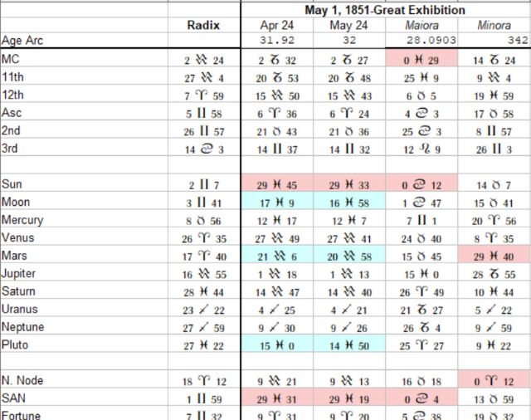The height and width of the screenshot is (420, 531).
Task: Click the blue Pluto May 24 cell
Action: point(349,344)
